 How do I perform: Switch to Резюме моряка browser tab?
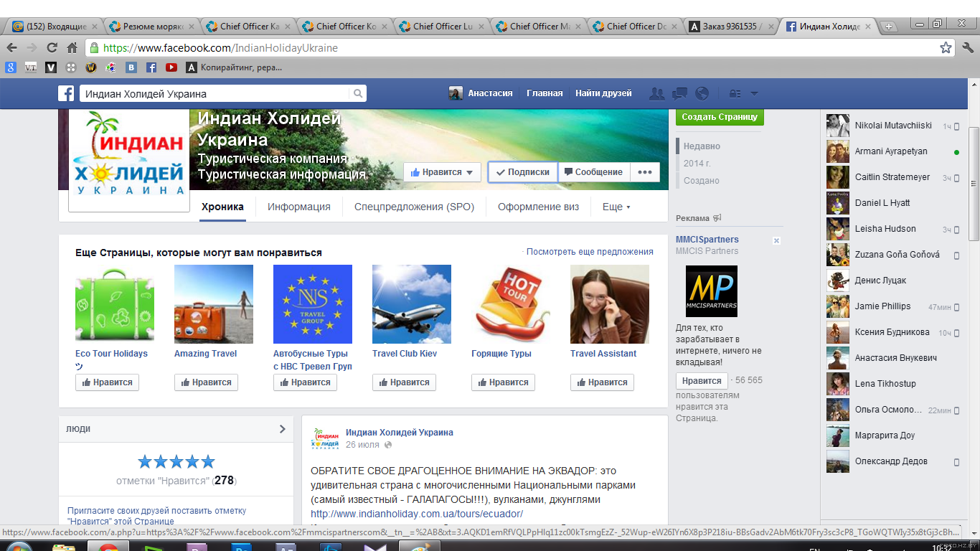151,27
